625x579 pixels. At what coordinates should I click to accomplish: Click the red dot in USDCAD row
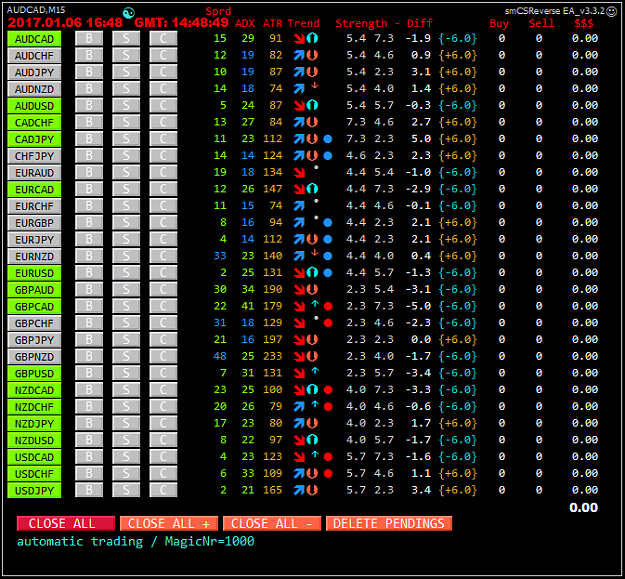click(x=328, y=457)
